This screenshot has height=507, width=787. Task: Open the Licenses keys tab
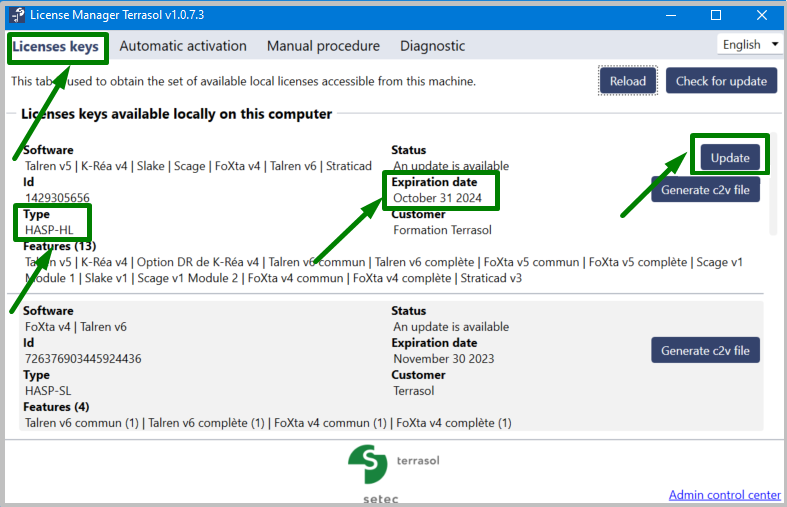55,47
